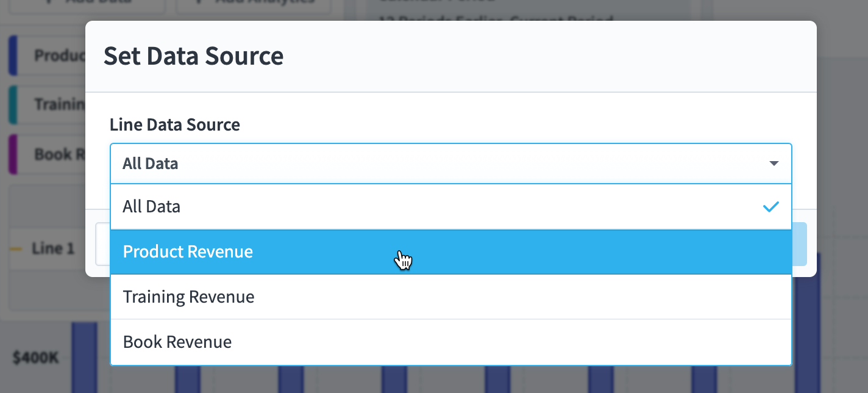Click the blue color bar beside Product
Image resolution: width=868 pixels, height=393 pixels.
(13, 56)
